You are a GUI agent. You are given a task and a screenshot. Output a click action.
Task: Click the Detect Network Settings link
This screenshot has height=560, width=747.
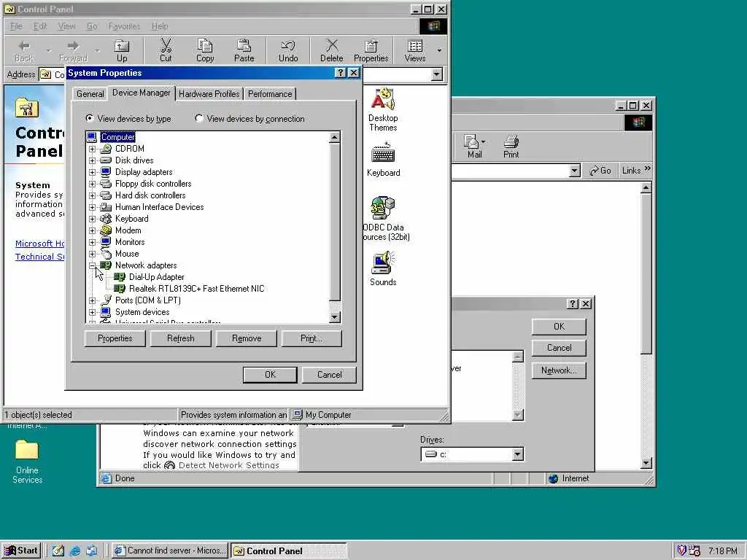coord(228,465)
